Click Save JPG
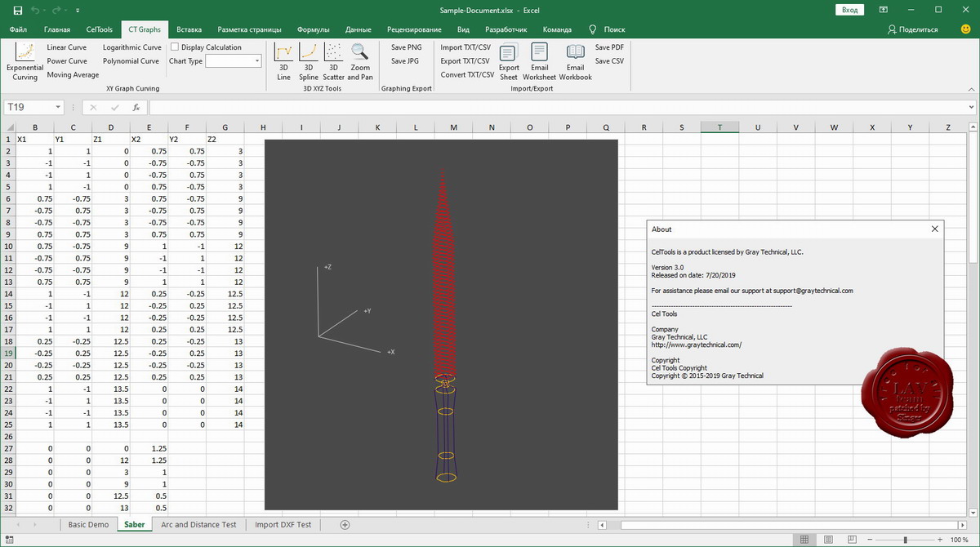This screenshot has height=547, width=980. click(x=405, y=61)
